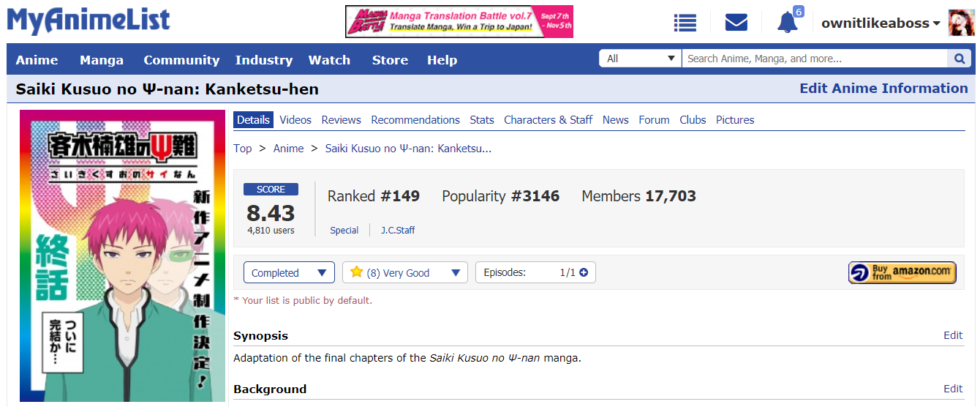Open the (8) Very Good score dropdown
The height and width of the screenshot is (407, 980).
click(x=405, y=272)
